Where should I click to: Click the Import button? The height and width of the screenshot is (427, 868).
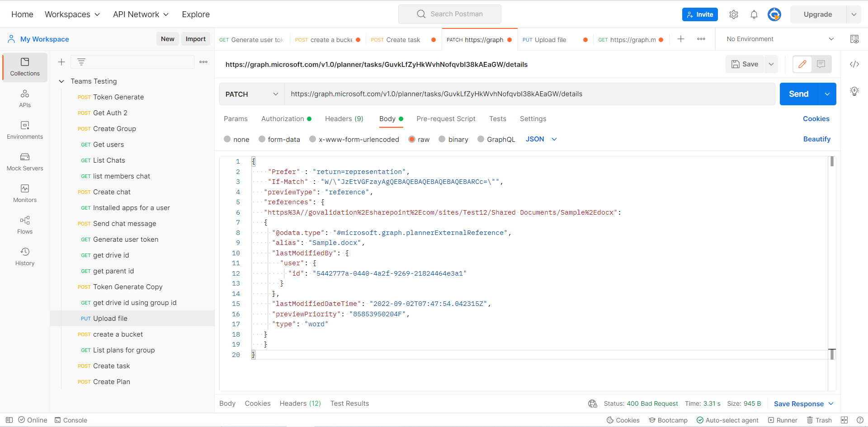click(x=196, y=39)
